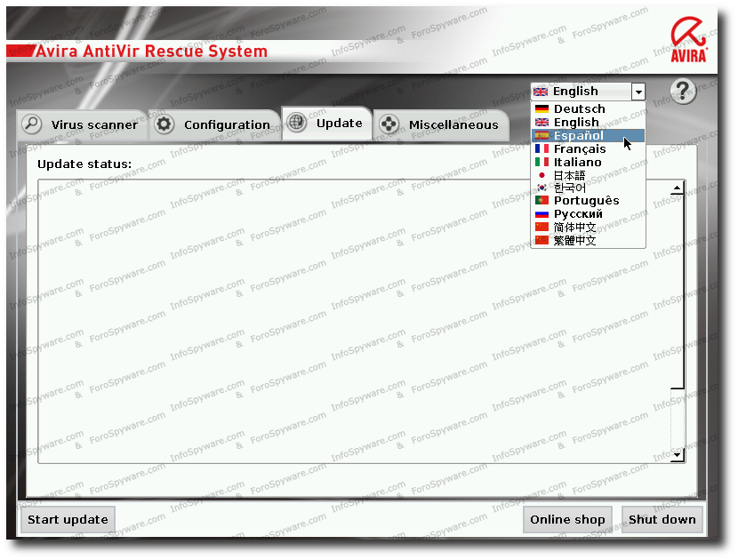
Task: Toggle the language dropdown arrow
Action: pos(638,92)
